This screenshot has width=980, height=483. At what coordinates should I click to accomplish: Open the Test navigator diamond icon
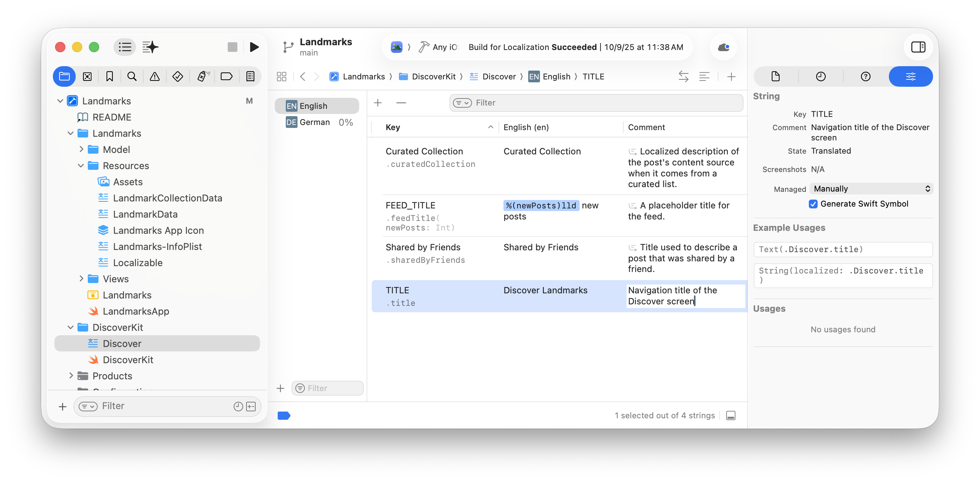(x=178, y=76)
